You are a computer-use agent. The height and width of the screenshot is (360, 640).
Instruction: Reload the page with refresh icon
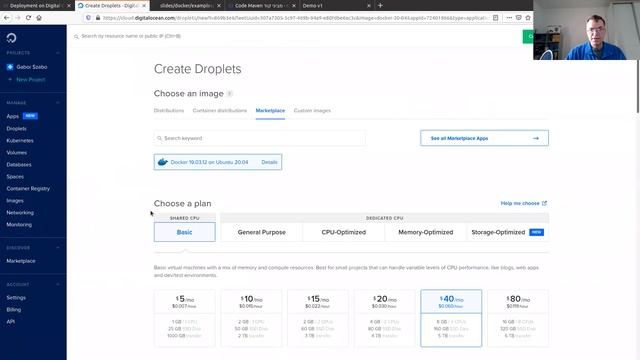pos(28,18)
